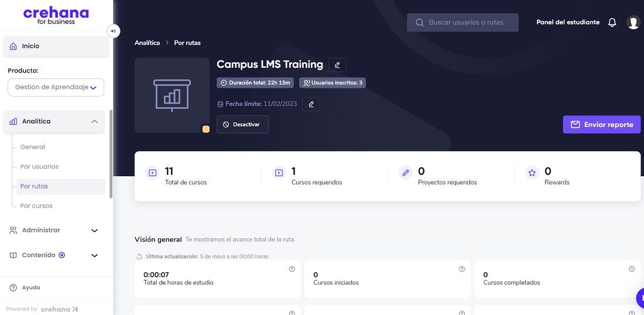Select Por cursos in sidebar
Screen dimensions: 644x315
36,206
